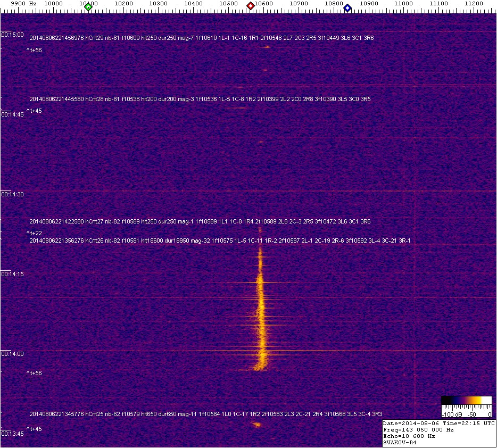Click the ^t+56 marker below the 00:15:00 label
This screenshot has width=497, height=448.
coord(34,50)
